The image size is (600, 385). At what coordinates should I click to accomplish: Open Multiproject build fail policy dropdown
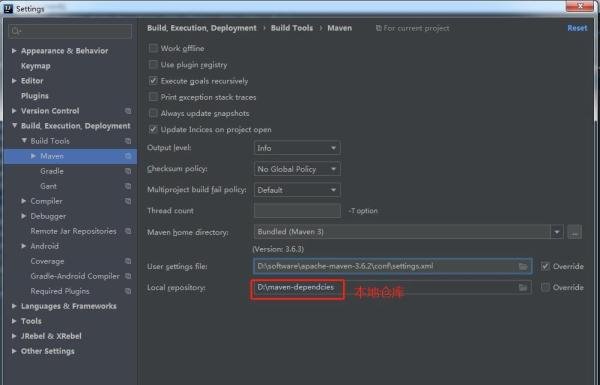(x=297, y=190)
